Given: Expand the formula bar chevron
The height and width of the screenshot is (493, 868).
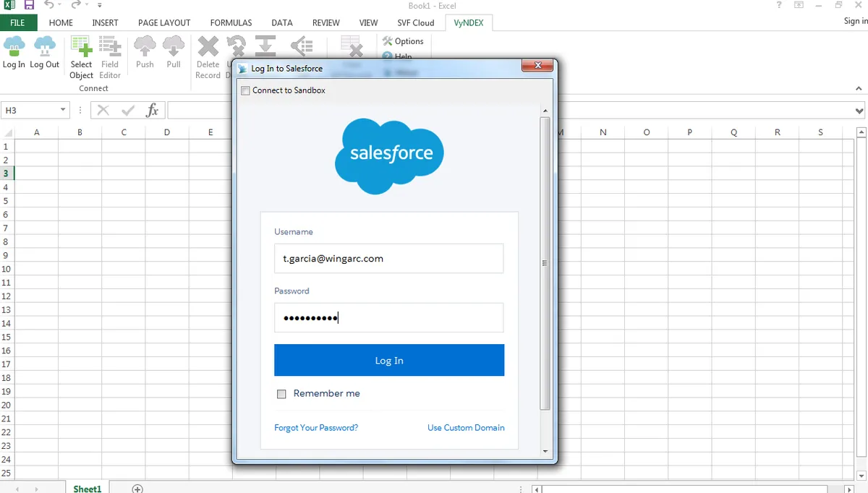Looking at the screenshot, I should tap(859, 111).
